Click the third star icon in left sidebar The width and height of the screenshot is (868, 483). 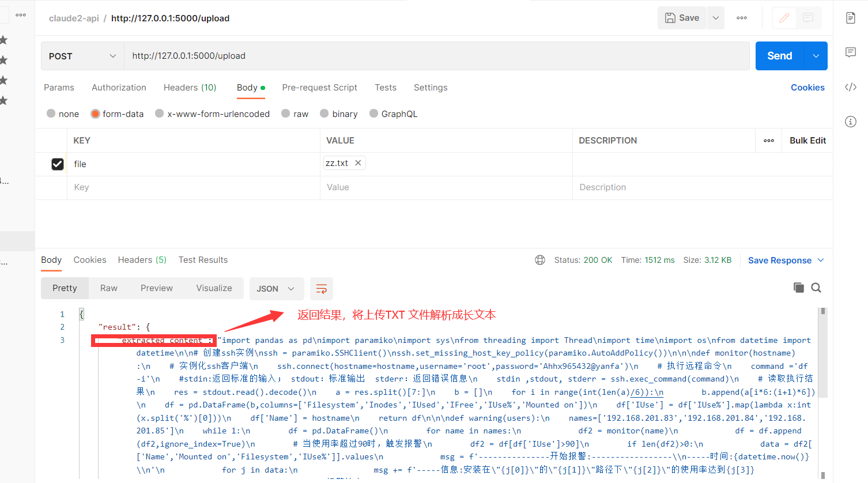3,80
